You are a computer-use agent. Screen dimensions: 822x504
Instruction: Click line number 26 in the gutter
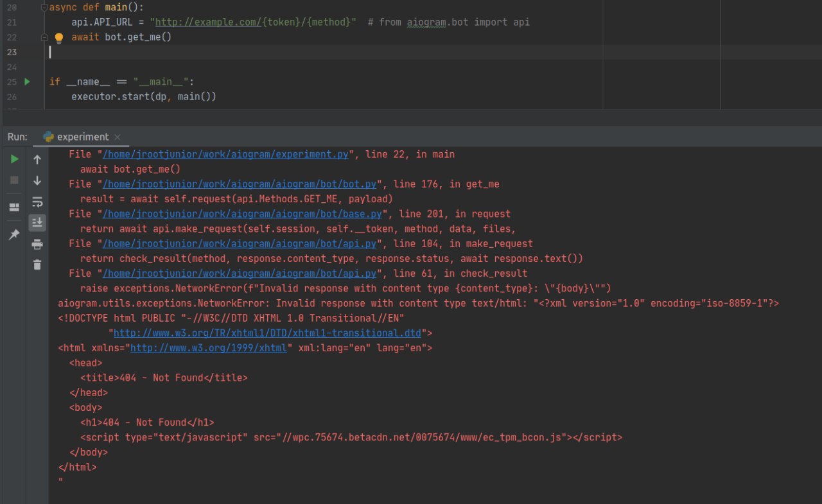coord(12,97)
